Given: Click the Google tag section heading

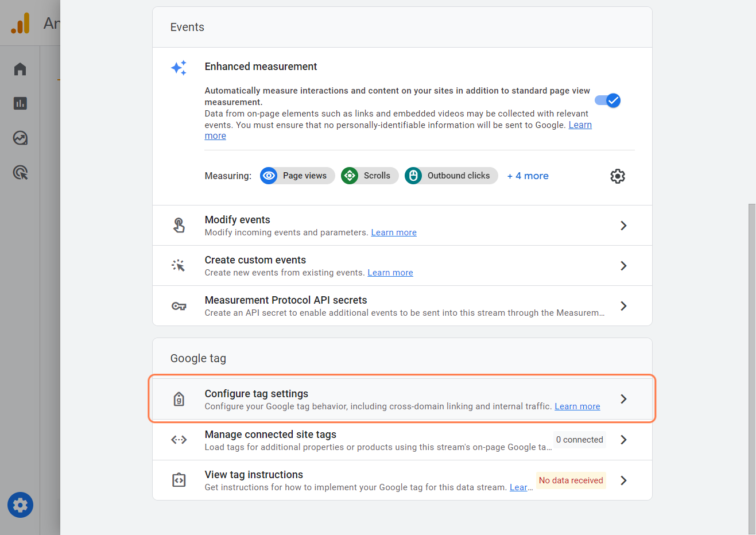Looking at the screenshot, I should point(198,358).
